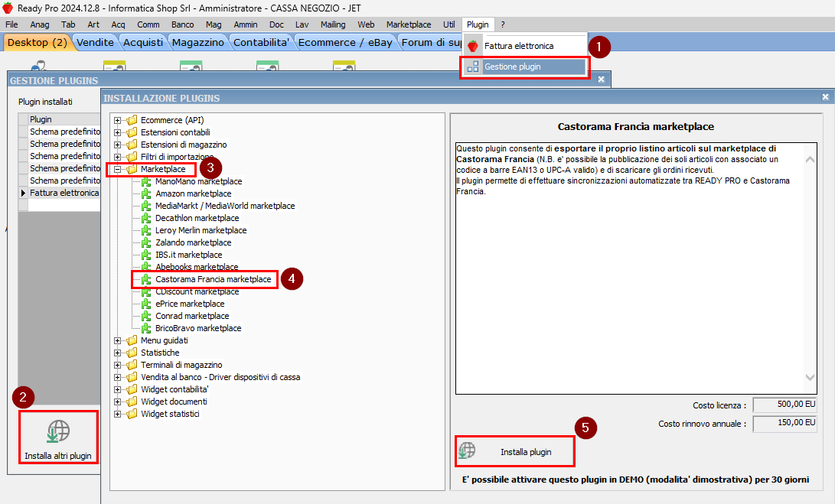Expand the Widget contabilita' node

pyautogui.click(x=117, y=389)
